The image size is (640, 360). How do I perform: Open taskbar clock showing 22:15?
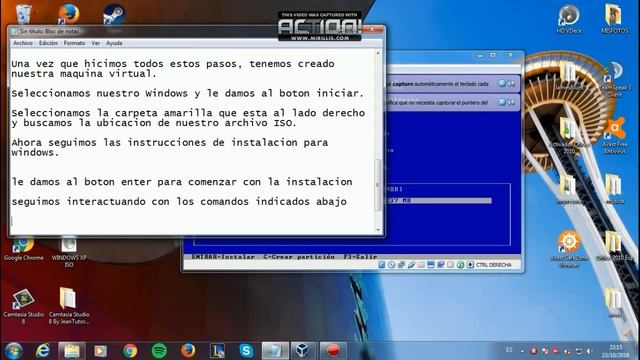coord(616,351)
